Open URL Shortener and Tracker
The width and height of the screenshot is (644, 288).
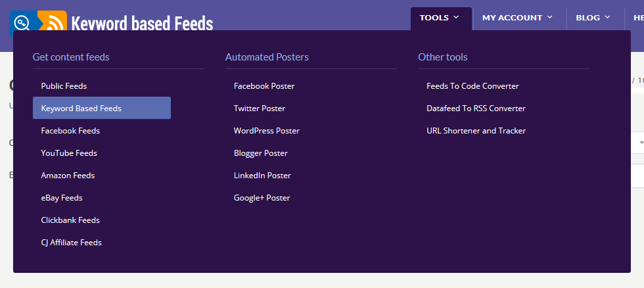pyautogui.click(x=476, y=131)
